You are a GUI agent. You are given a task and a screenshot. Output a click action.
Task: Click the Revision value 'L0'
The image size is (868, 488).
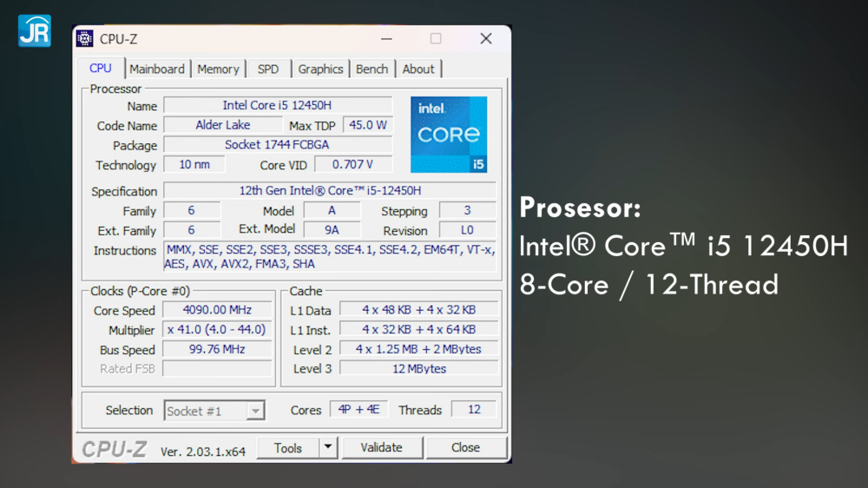[468, 230]
